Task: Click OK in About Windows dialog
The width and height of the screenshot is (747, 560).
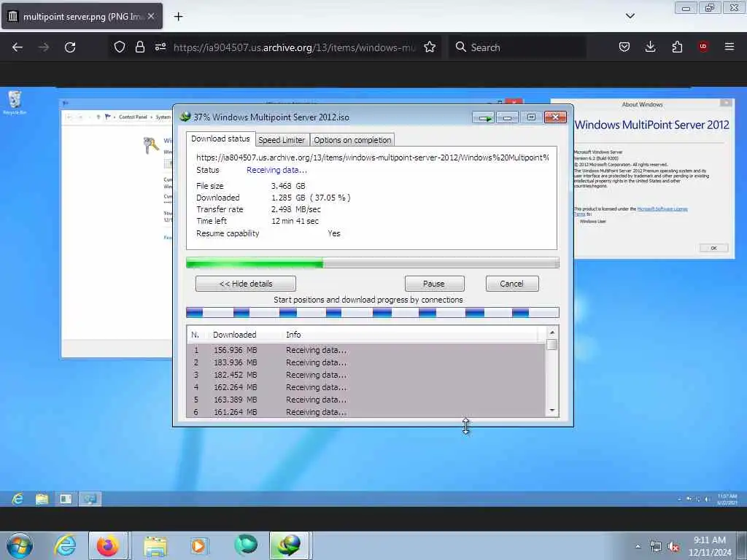Action: [x=713, y=248]
